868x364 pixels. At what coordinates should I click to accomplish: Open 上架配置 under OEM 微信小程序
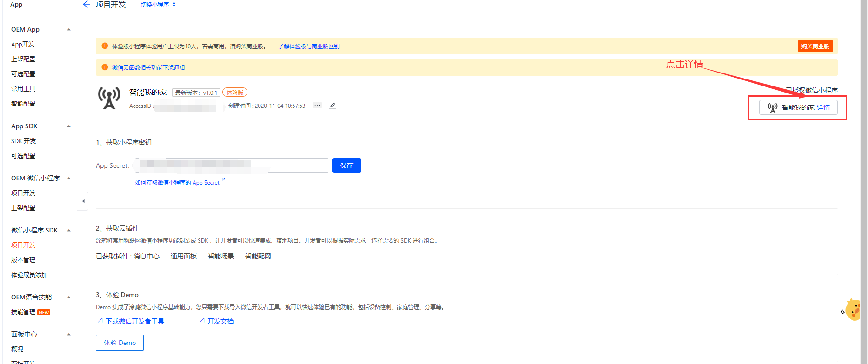click(23, 208)
